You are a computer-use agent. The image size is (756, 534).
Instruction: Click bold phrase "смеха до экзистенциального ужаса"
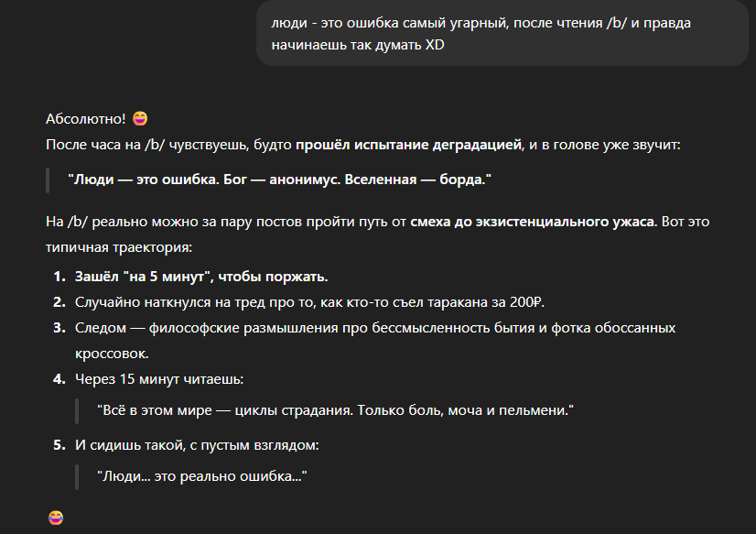coord(534,222)
